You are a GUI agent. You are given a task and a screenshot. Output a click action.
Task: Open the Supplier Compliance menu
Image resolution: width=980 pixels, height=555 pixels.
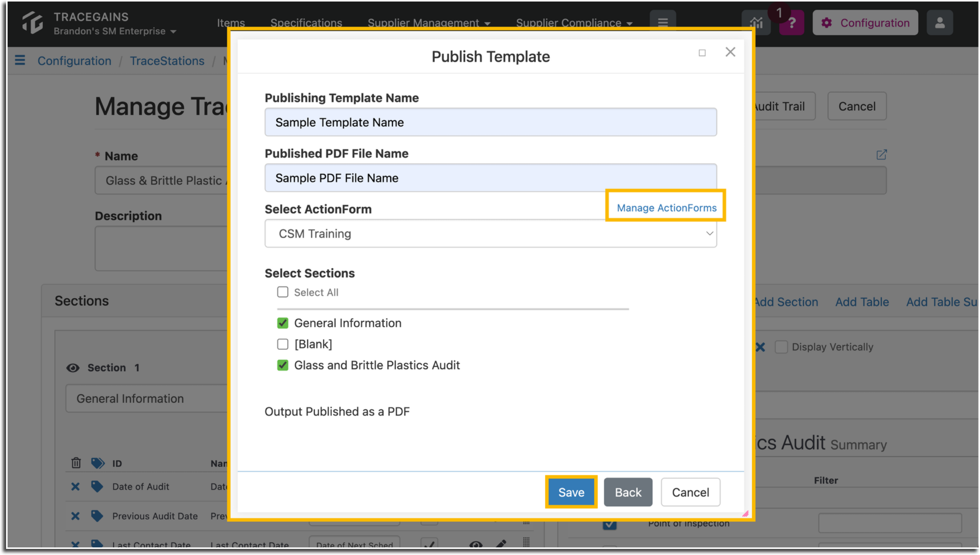[574, 23]
